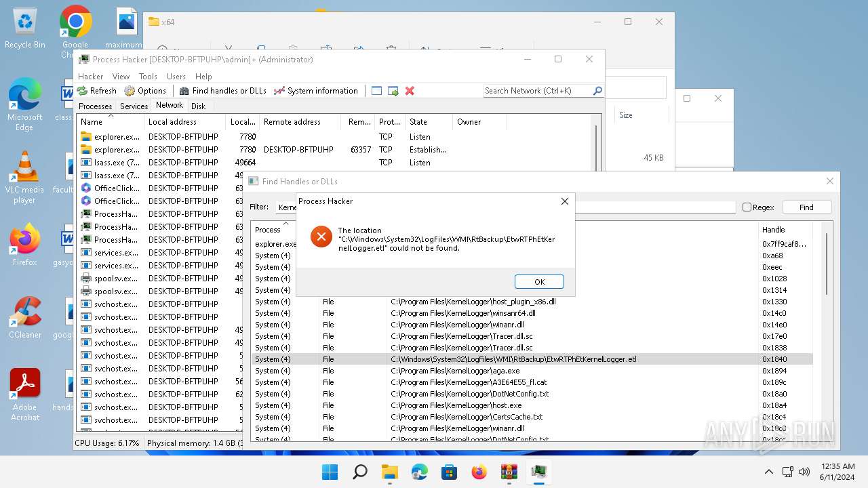Click the CPU Usage status bar entry
The width and height of the screenshot is (868, 488).
[x=107, y=443]
